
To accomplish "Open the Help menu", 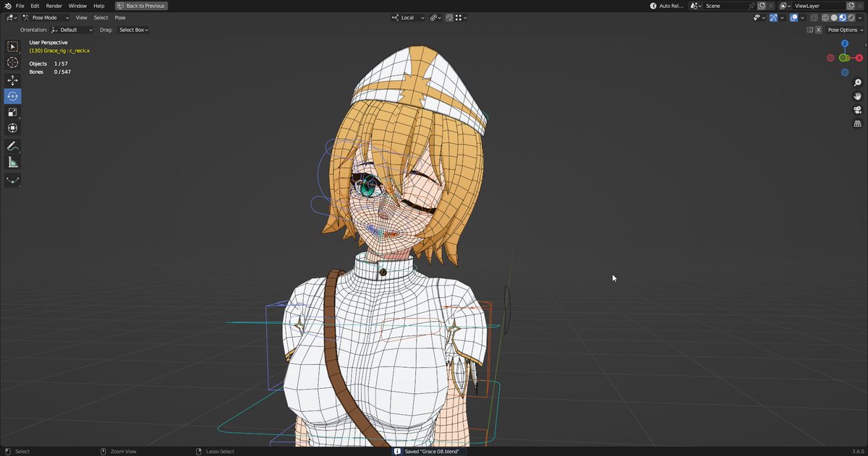I will pos(99,6).
